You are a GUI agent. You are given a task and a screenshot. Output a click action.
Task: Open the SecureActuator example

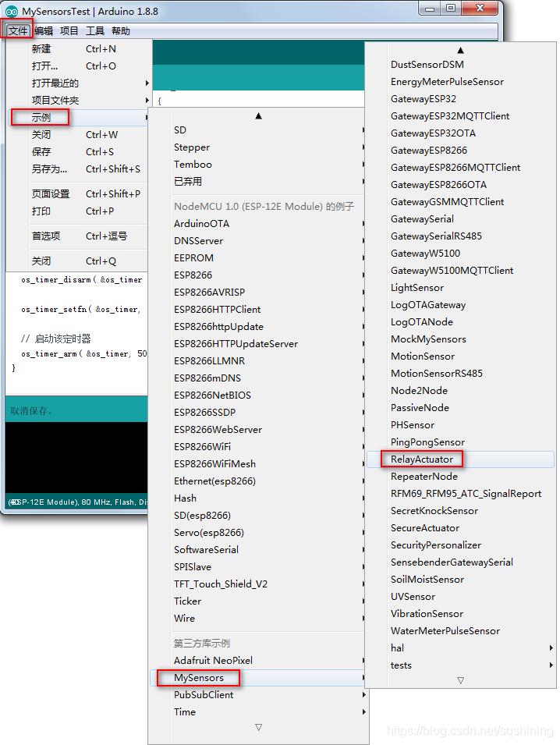point(460,528)
